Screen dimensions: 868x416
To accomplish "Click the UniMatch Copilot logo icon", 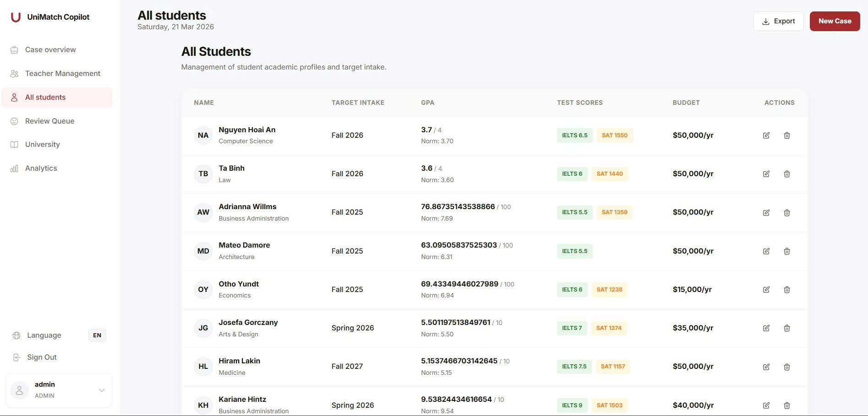I will pyautogui.click(x=16, y=17).
